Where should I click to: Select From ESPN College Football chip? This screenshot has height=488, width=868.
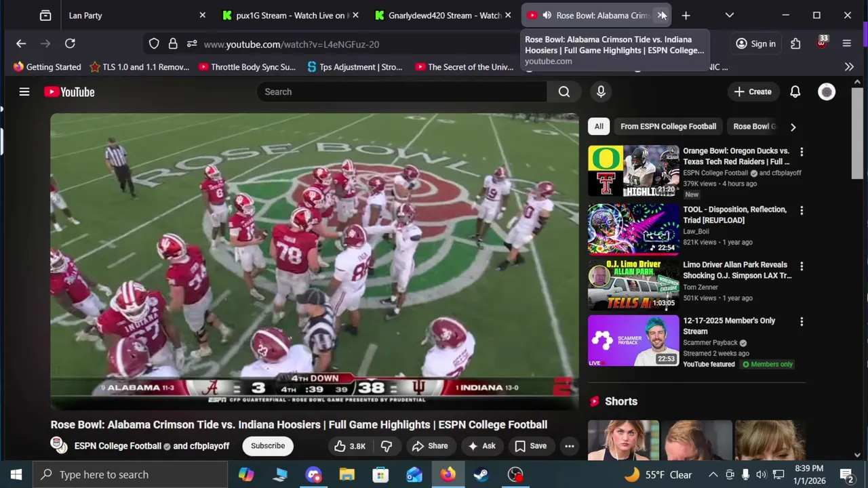[x=668, y=126]
